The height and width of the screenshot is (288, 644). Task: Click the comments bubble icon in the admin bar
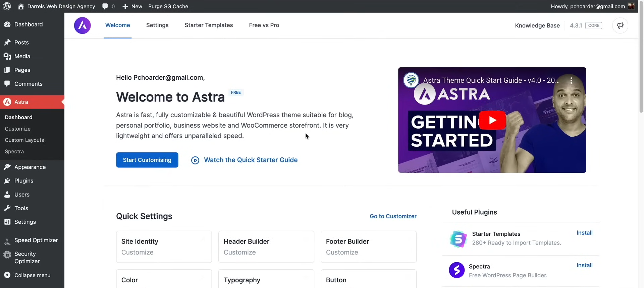(x=105, y=6)
